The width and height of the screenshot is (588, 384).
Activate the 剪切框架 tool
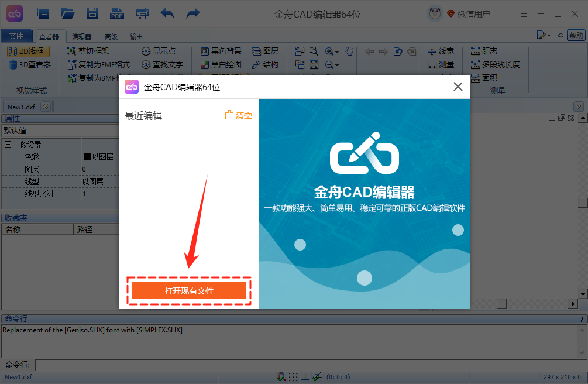[x=88, y=51]
